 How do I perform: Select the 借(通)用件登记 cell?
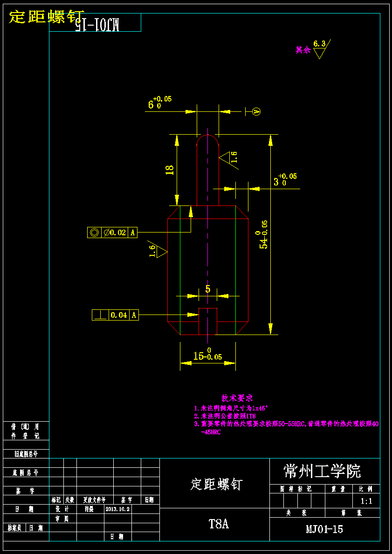(x=26, y=431)
